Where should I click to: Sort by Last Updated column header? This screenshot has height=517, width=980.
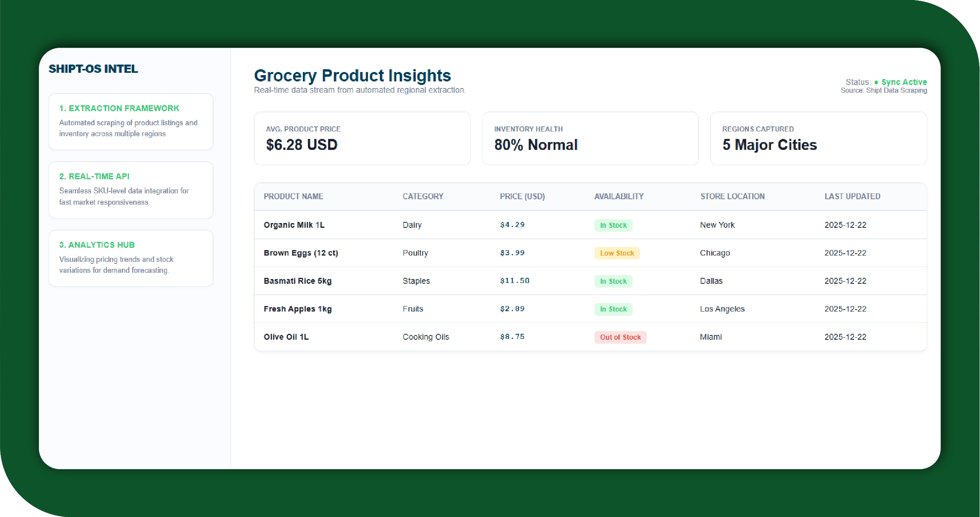click(852, 196)
